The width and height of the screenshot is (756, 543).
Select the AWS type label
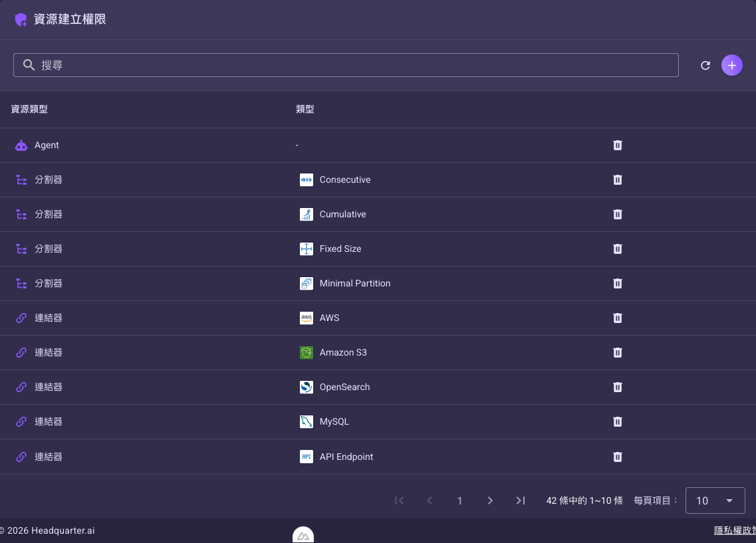coord(329,318)
